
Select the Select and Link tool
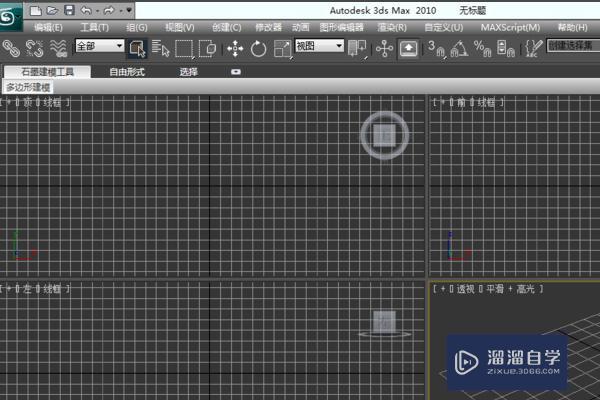tap(11, 49)
